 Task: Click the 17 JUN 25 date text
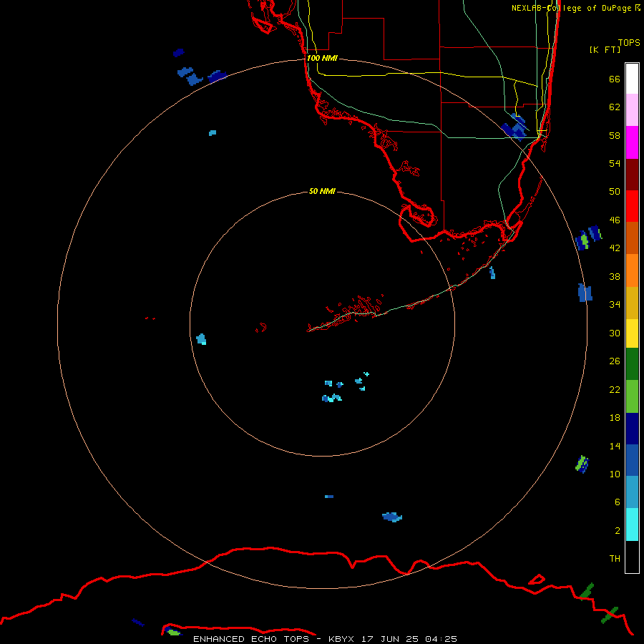coord(390,639)
